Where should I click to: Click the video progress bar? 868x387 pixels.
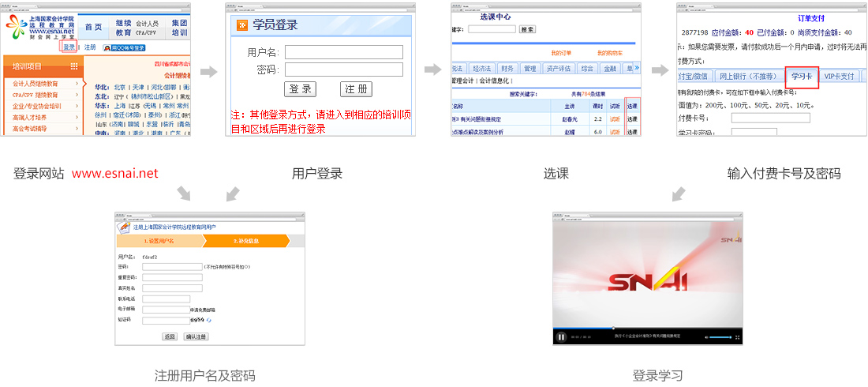pyautogui.click(x=648, y=329)
